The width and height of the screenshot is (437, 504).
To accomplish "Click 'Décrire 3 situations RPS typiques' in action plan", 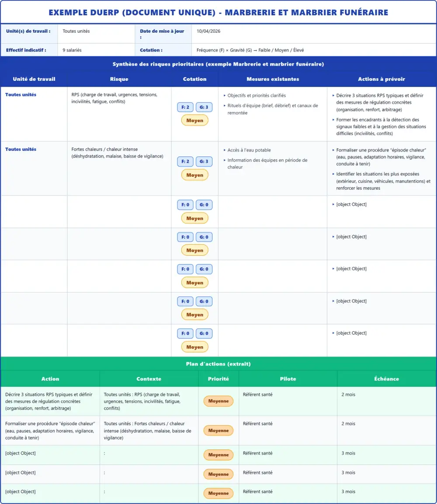I will point(49,401).
